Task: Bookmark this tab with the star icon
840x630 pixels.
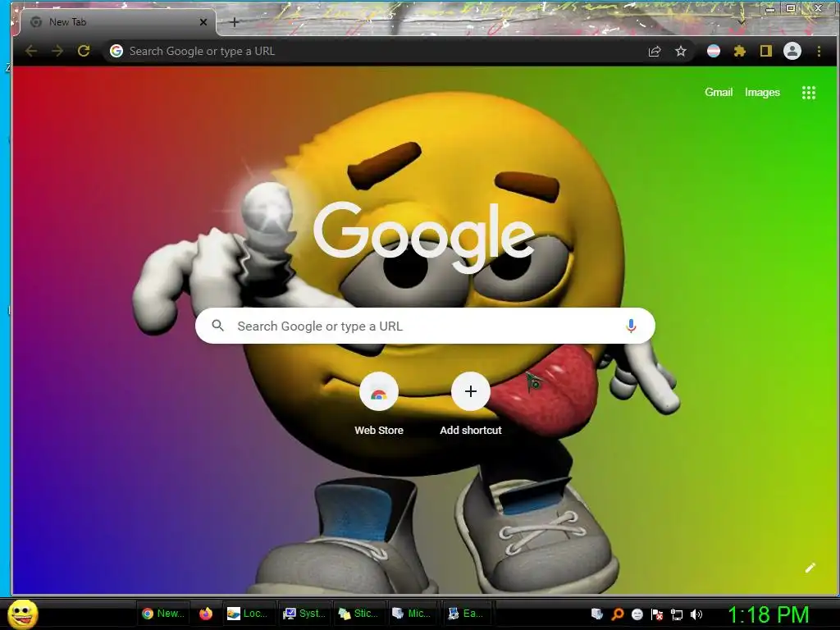Action: [680, 52]
